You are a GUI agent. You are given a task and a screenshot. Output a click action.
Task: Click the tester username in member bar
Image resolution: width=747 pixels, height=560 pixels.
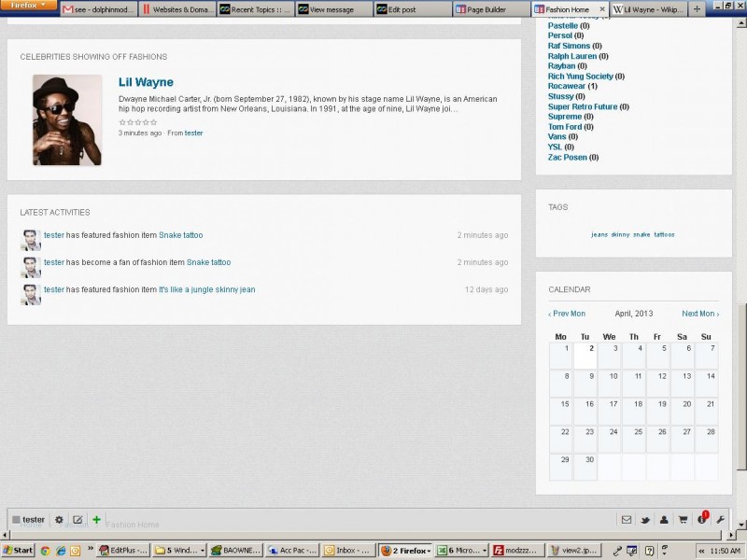tap(34, 520)
